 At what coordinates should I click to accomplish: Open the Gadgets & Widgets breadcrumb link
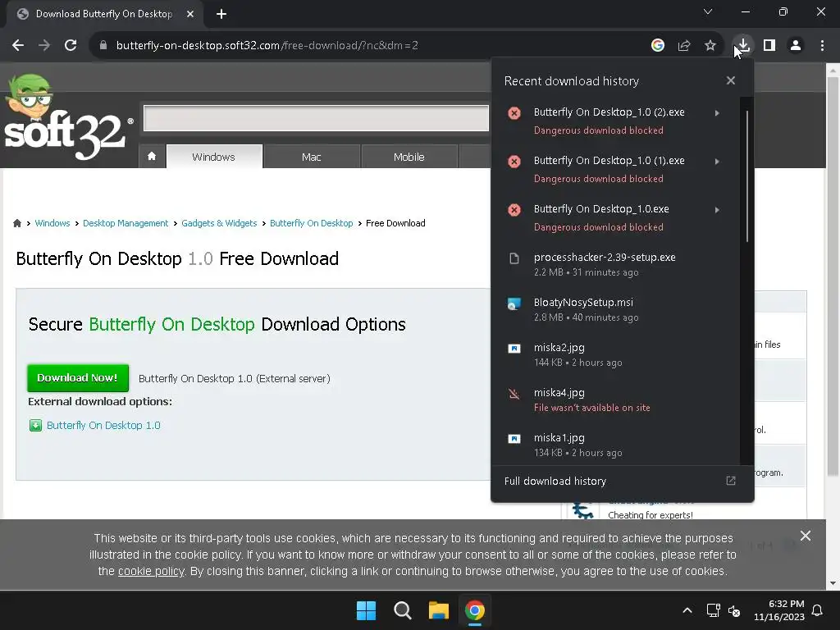click(x=219, y=223)
